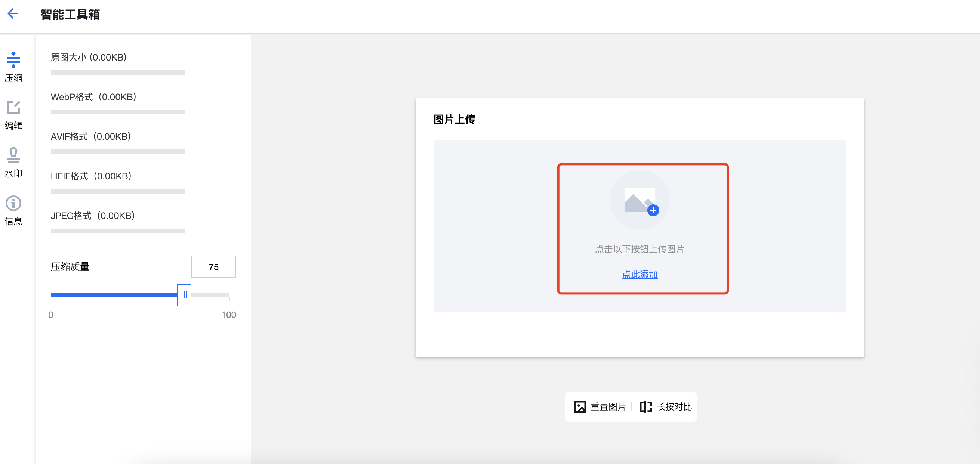Open the 编辑 edit tool icon
The width and height of the screenshot is (980, 464).
(x=13, y=108)
